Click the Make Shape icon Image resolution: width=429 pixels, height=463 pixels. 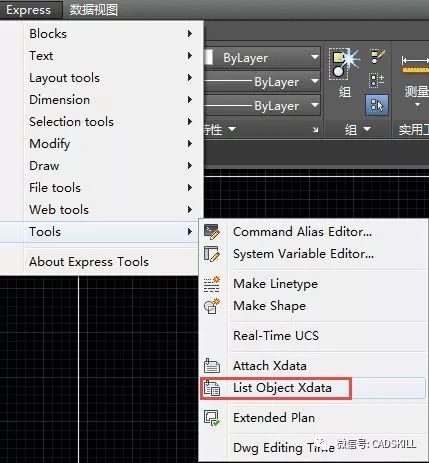[x=212, y=306]
